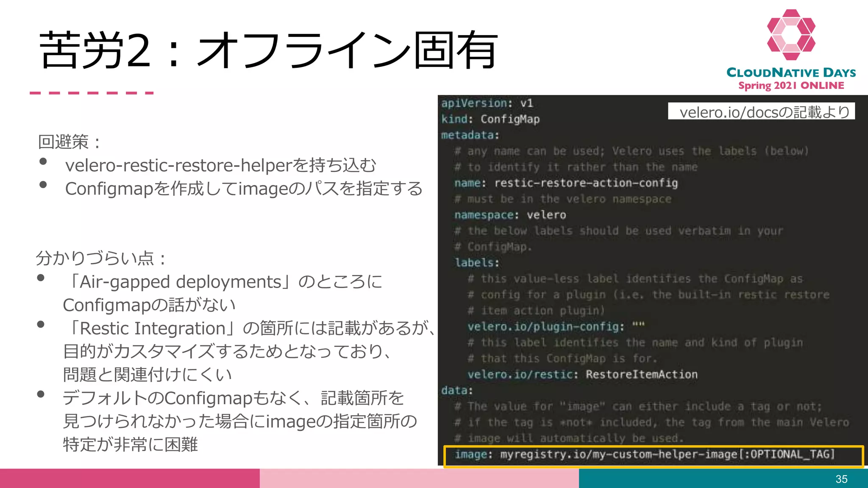The height and width of the screenshot is (488, 868).
Task: Click comment '# The value for "image" can either include a tag or not;'
Action: (638, 406)
